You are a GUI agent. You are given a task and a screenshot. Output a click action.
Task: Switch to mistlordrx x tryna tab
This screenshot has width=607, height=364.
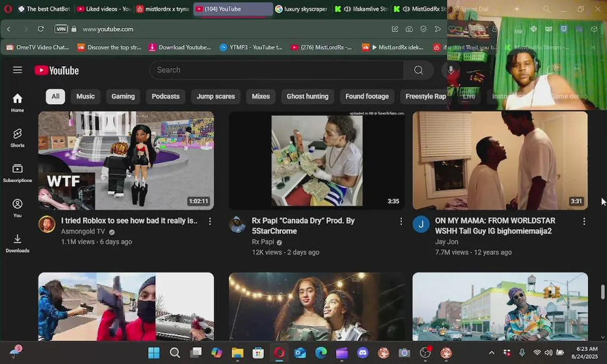tap(163, 9)
